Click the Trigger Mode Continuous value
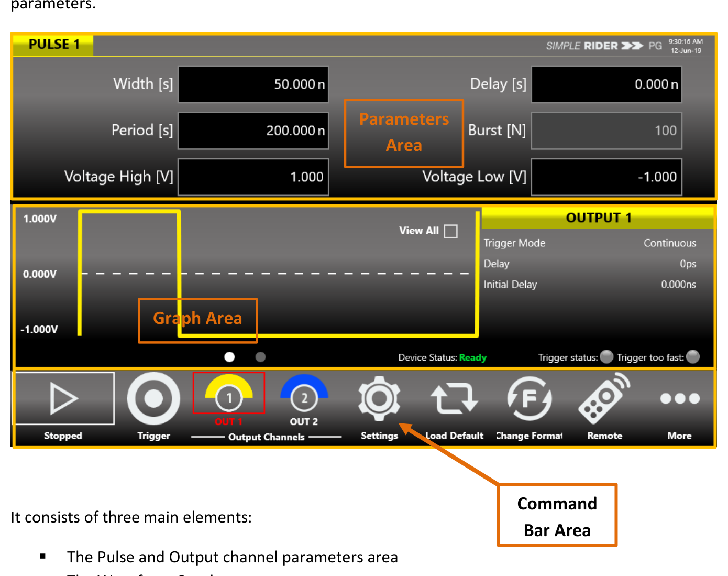The width and height of the screenshot is (728, 576). click(670, 243)
